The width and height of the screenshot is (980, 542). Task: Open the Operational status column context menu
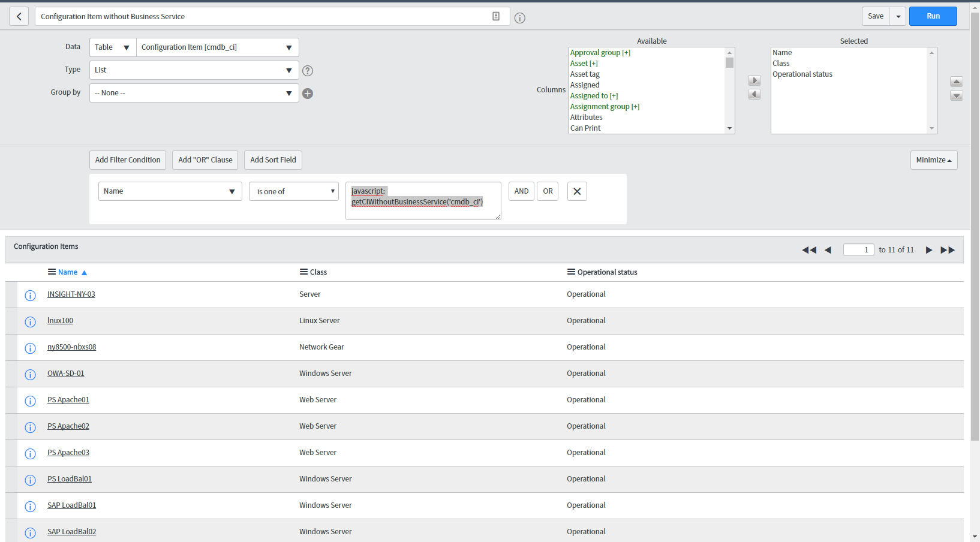tap(569, 272)
